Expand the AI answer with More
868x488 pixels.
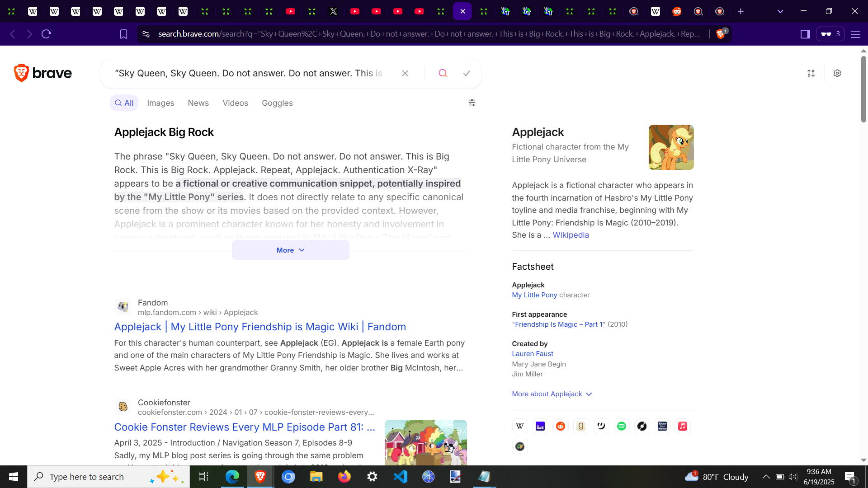291,250
